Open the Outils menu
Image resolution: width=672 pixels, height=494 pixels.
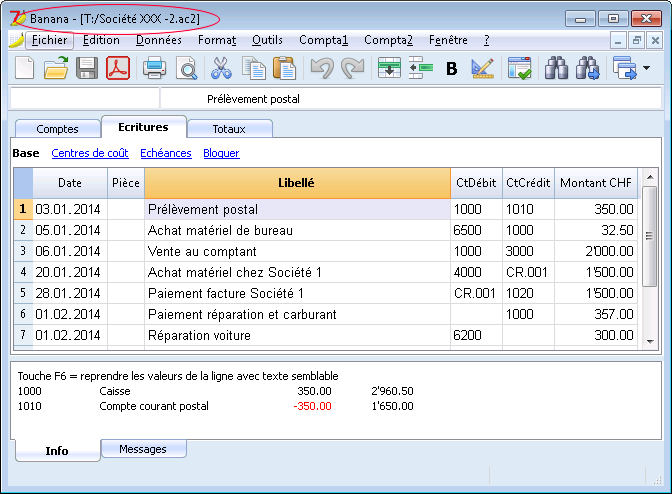click(x=267, y=40)
